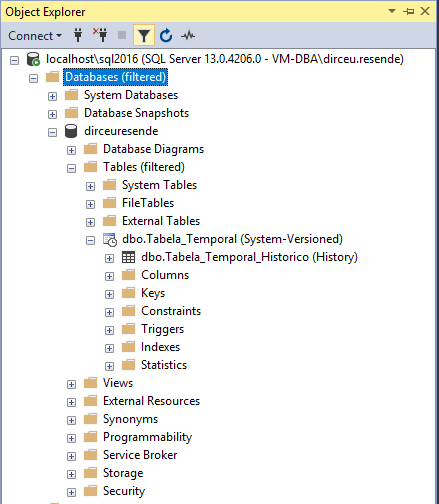Collapse dbo.Tabela_Temporal system-versioned table node
Viewport: 439px width, 504px height.
(90, 240)
